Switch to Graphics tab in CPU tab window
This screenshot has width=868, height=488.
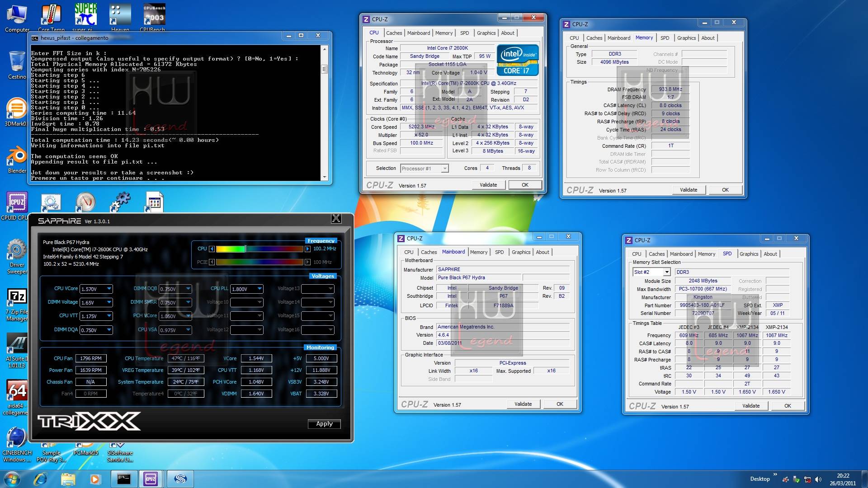(486, 33)
